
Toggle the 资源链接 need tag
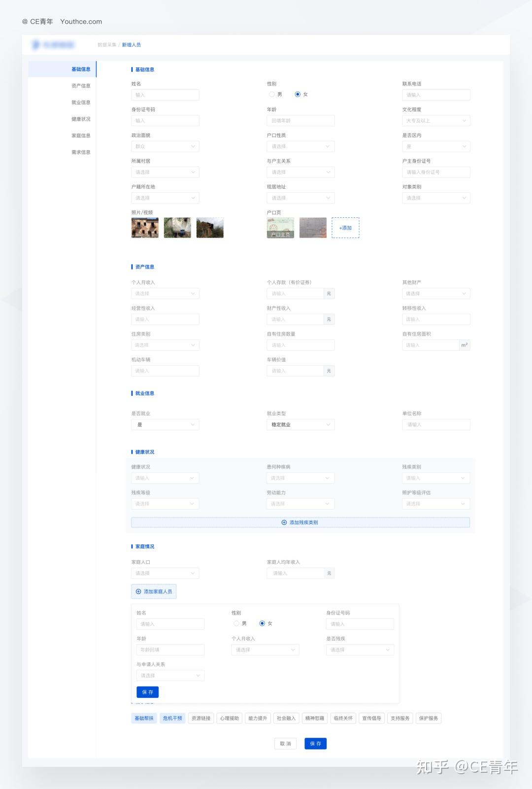pyautogui.click(x=201, y=718)
